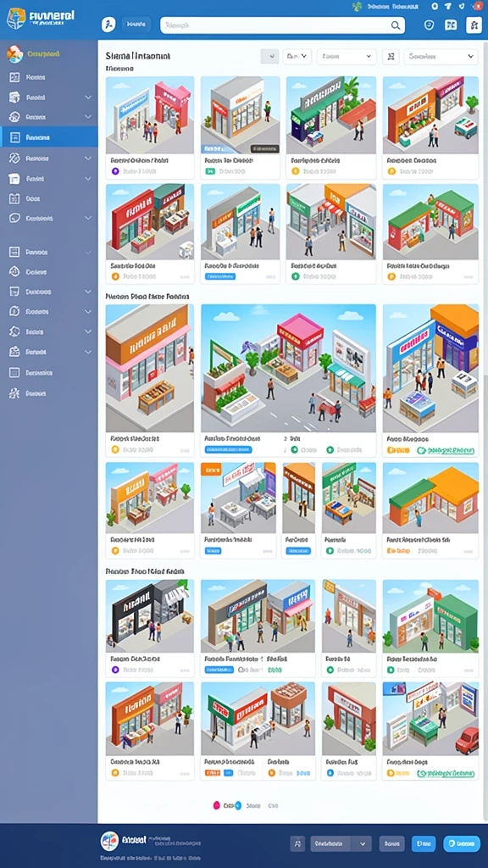Image resolution: width=488 pixels, height=868 pixels.
Task: Click the blue button next to the round header icon
Action: [136, 25]
